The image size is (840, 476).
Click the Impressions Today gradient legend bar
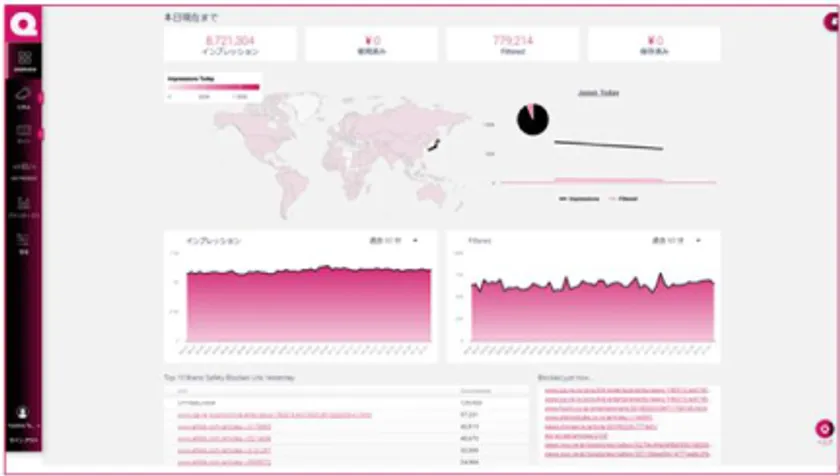pyautogui.click(x=214, y=87)
